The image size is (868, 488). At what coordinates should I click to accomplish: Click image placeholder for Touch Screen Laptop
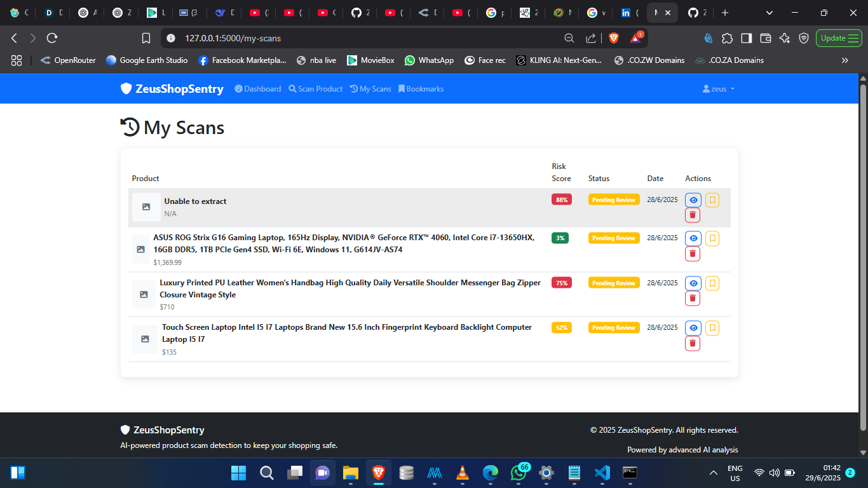point(145,339)
